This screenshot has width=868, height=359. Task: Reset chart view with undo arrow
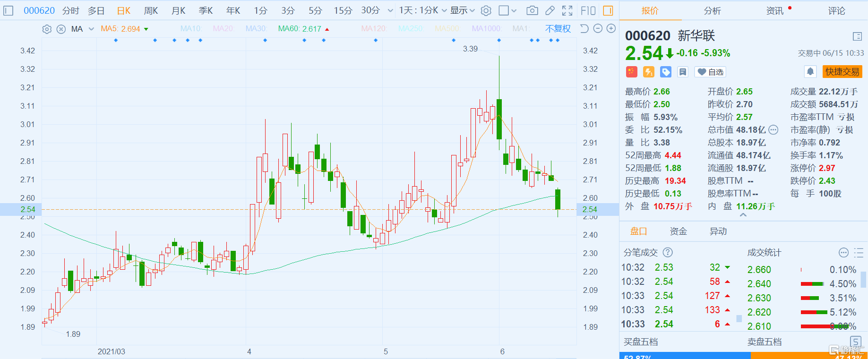[584, 29]
